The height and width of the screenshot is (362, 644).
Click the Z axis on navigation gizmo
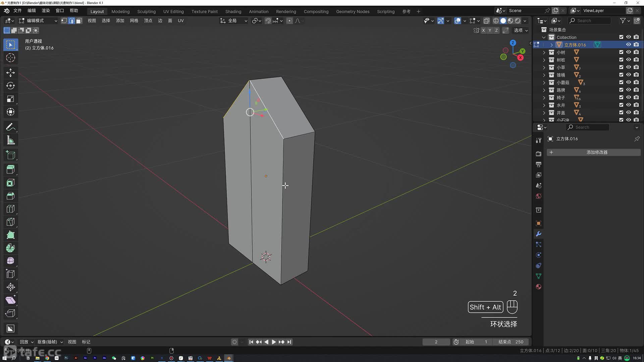(x=513, y=43)
